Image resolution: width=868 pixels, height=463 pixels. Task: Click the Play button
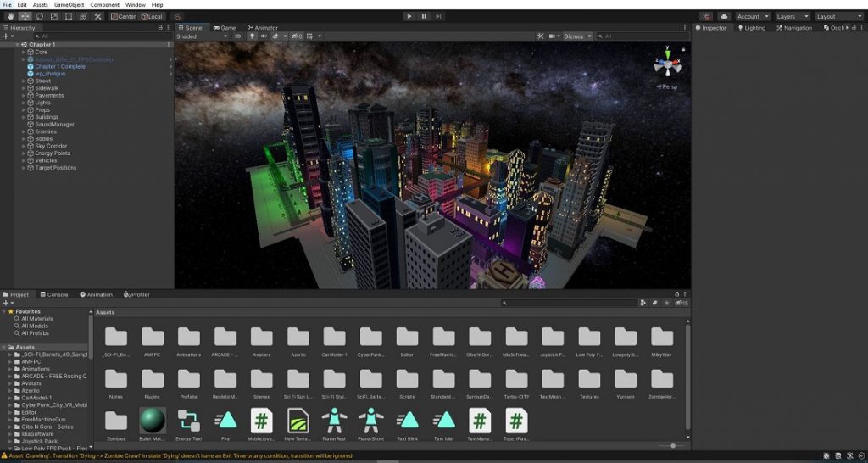[409, 17]
